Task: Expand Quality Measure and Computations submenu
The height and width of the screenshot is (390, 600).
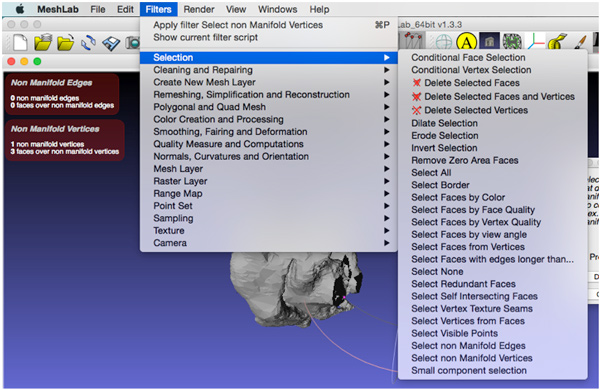Action: [x=269, y=144]
